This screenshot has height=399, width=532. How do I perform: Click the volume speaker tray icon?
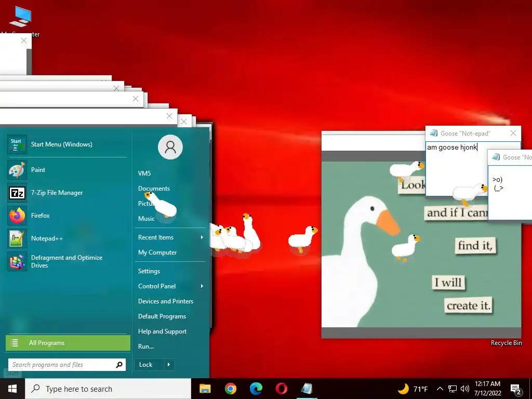(465, 389)
